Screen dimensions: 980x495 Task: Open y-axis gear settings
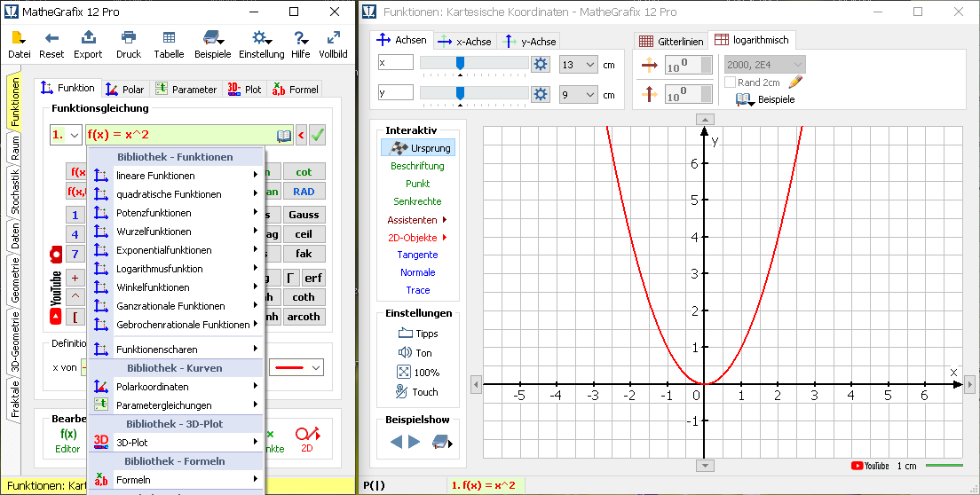tap(540, 94)
